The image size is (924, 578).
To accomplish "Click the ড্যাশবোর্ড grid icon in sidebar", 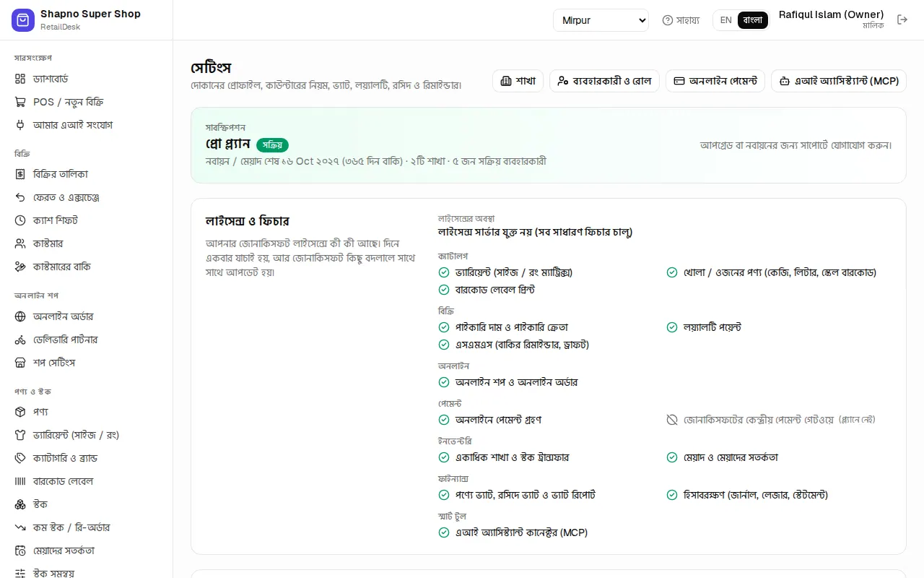I will coord(20,79).
